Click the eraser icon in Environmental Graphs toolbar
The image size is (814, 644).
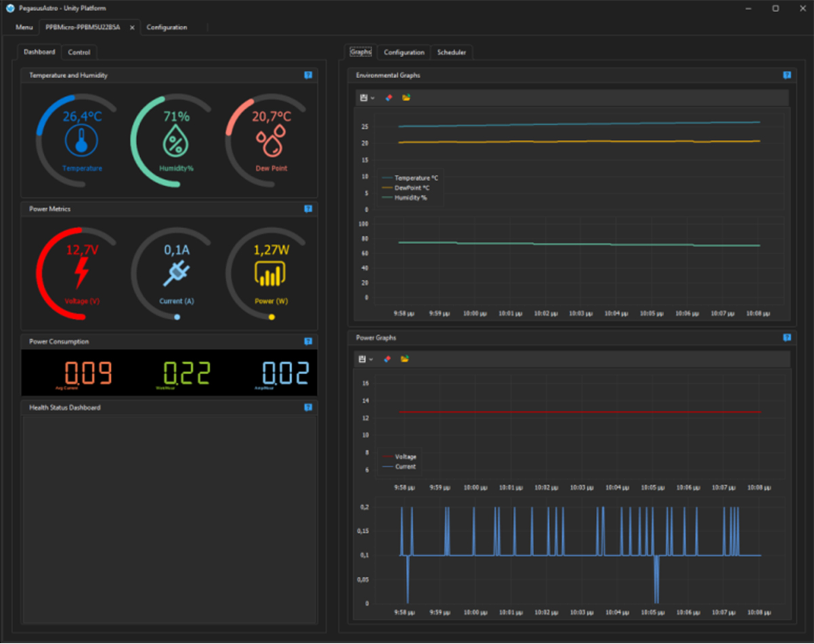click(x=389, y=98)
